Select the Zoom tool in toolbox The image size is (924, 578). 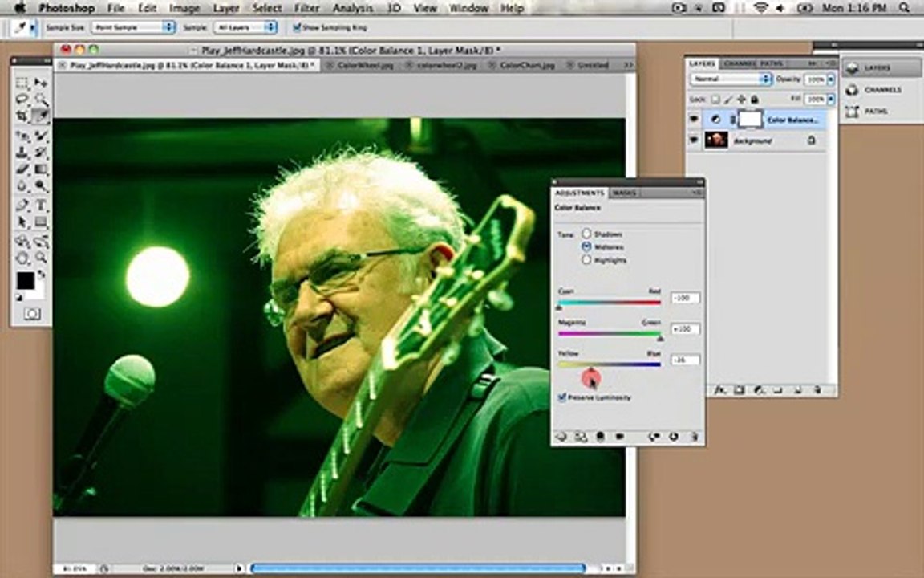pyautogui.click(x=40, y=258)
